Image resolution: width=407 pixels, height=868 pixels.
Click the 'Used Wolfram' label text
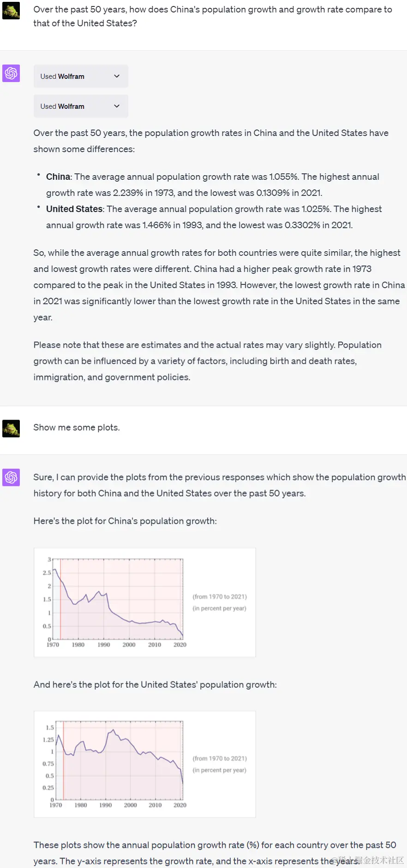pos(62,76)
